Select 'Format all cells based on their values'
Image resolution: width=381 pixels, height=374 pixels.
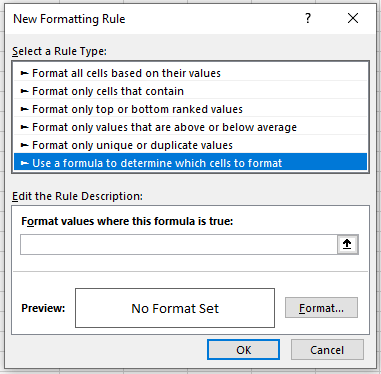[x=190, y=73]
